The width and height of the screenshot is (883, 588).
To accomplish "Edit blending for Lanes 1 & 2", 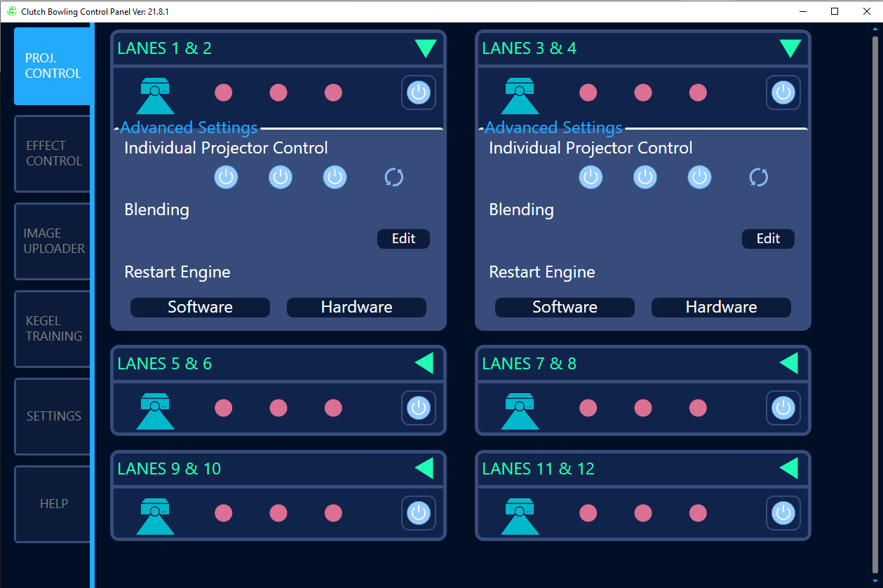I will tap(403, 238).
